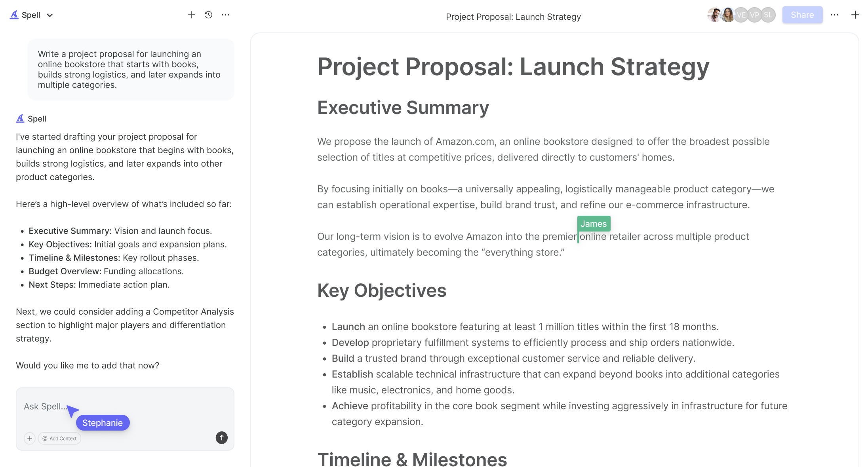868x467 pixels.
Task: Click the Share button
Action: [x=802, y=15]
